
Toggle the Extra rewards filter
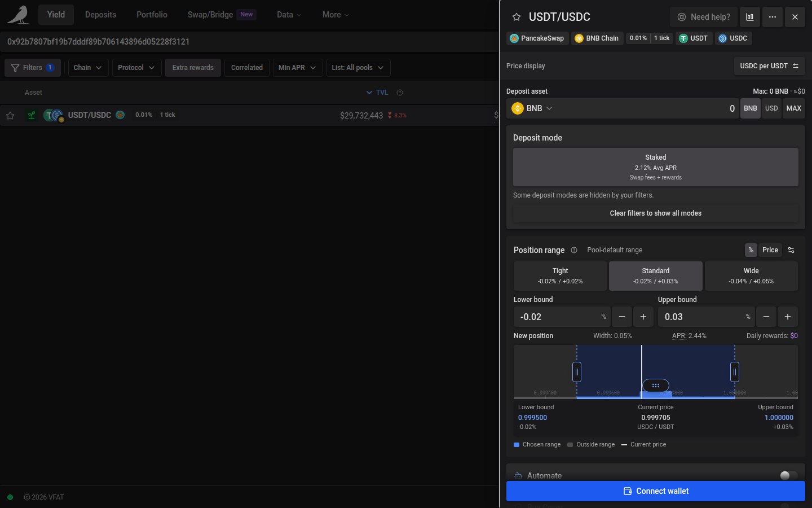coord(193,68)
